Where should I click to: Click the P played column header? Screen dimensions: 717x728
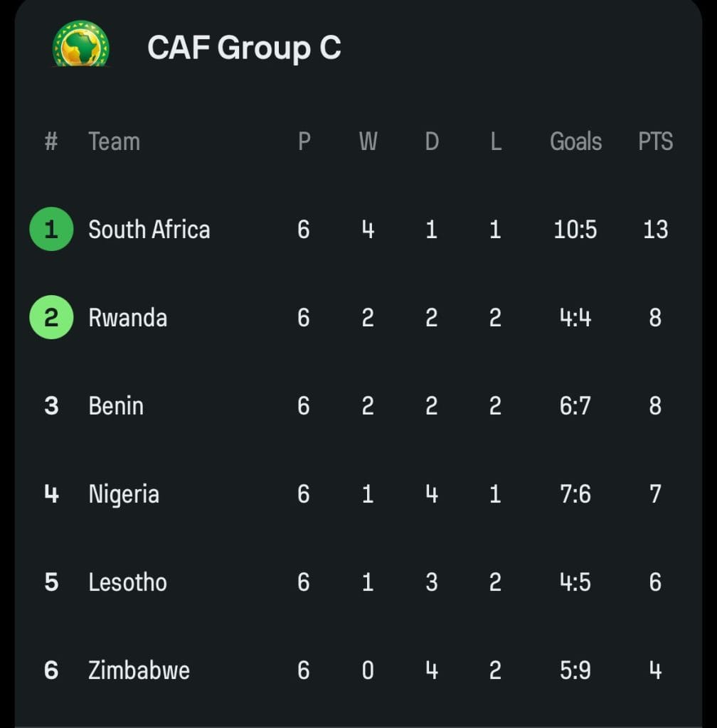pos(304,141)
